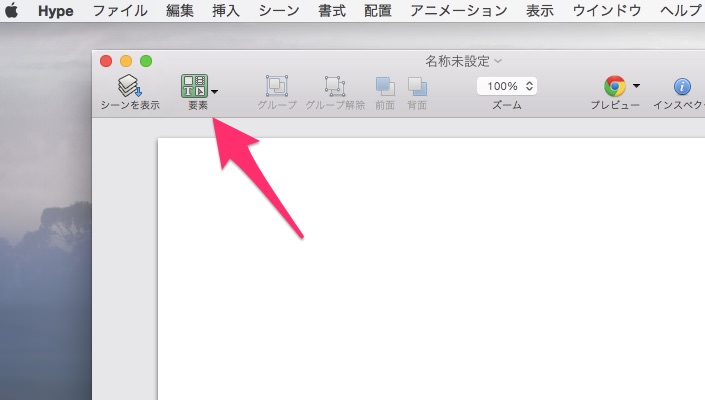The image size is (705, 400).
Task: Open the アニメーション menu
Action: pyautogui.click(x=459, y=10)
